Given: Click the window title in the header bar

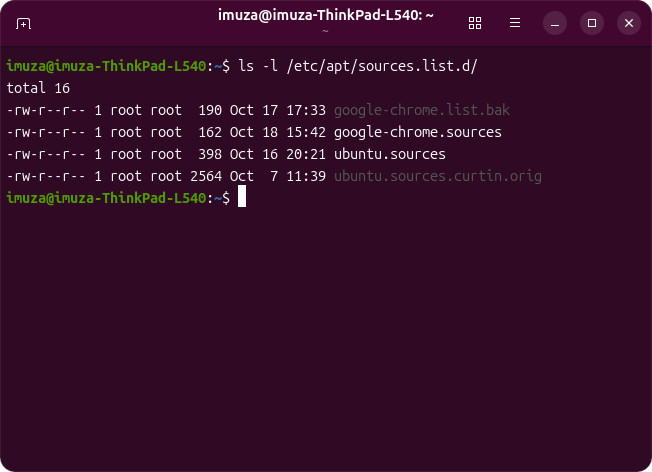Looking at the screenshot, I should click(326, 15).
